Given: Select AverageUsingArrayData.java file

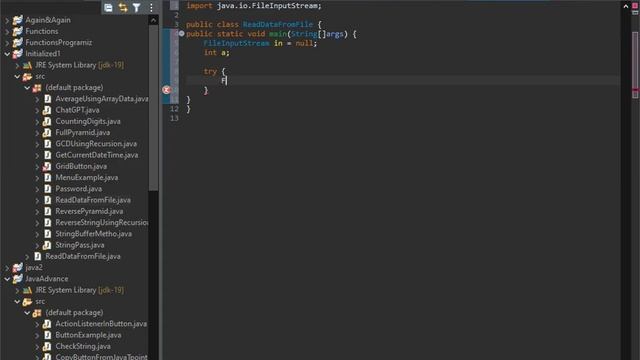Looking at the screenshot, I should click(x=102, y=99).
